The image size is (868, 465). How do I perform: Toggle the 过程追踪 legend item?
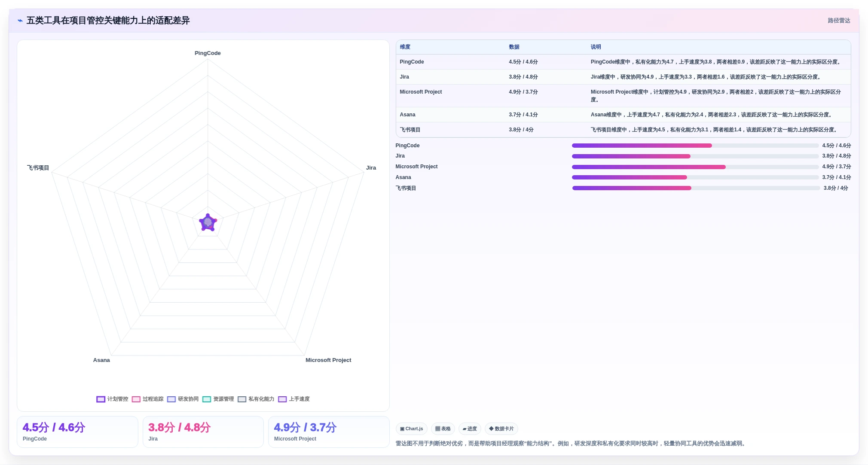147,399
